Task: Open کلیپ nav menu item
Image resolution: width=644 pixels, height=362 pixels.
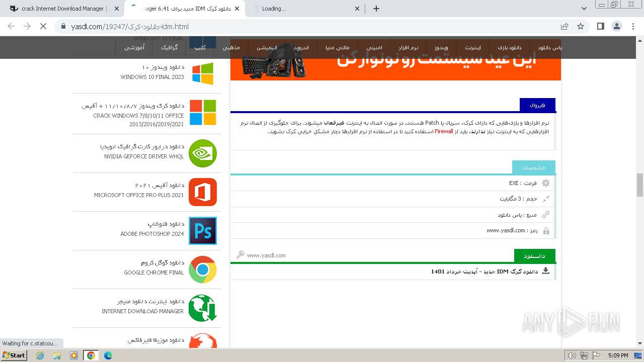Action: click(x=200, y=48)
